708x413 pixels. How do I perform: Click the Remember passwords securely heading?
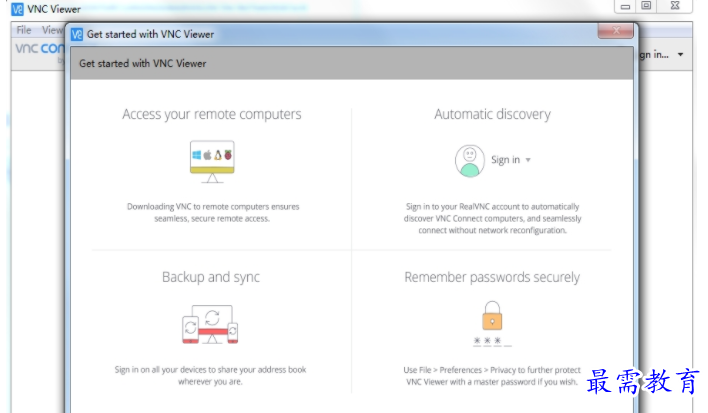coord(492,277)
